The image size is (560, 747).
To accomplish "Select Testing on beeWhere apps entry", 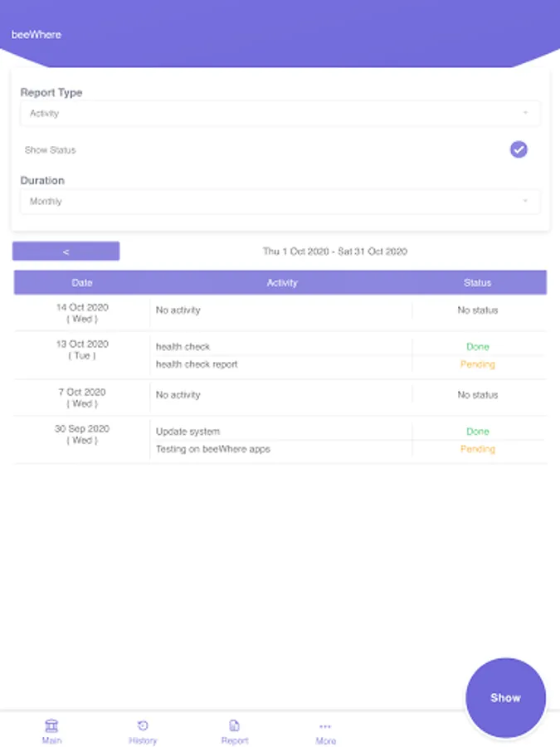I will pyautogui.click(x=213, y=449).
